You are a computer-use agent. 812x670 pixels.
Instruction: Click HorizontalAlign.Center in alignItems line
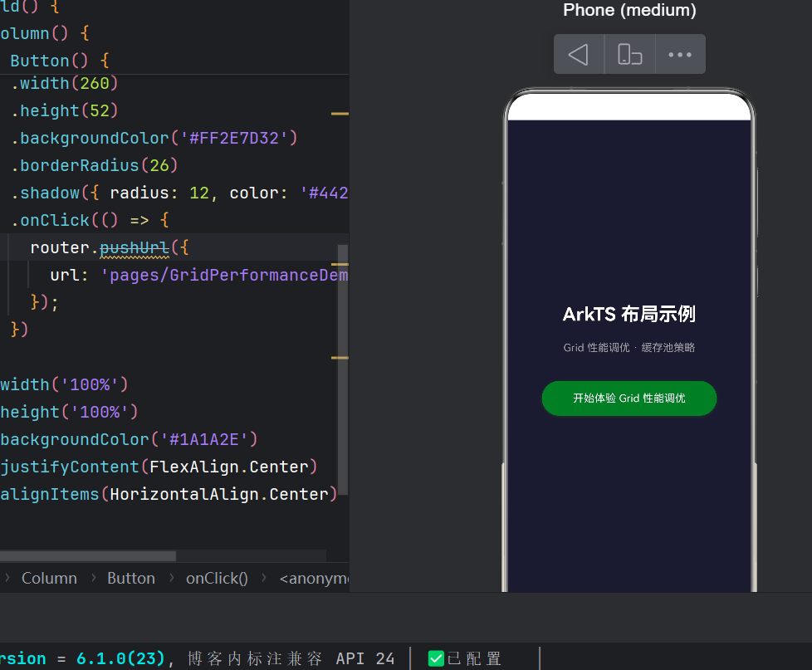point(219,495)
